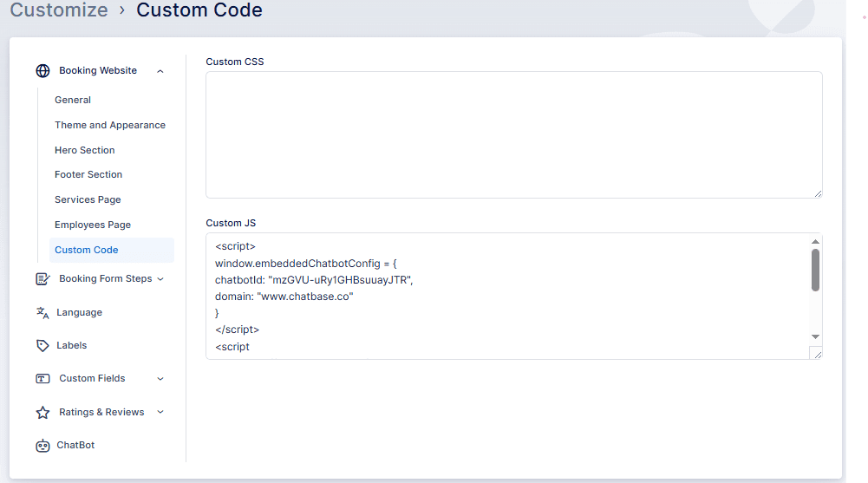The width and height of the screenshot is (868, 483).
Task: Open Services Page settings
Action: click(88, 199)
